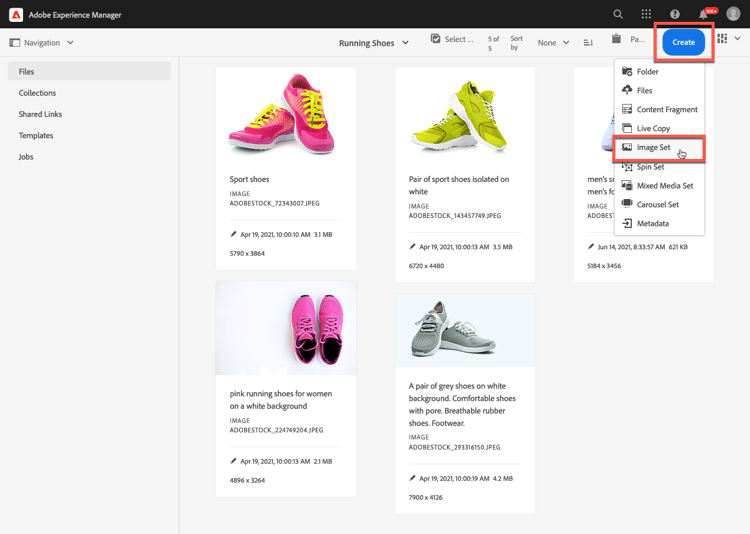Click the Adobe logo icon
Image resolution: width=750 pixels, height=534 pixels.
tap(16, 14)
